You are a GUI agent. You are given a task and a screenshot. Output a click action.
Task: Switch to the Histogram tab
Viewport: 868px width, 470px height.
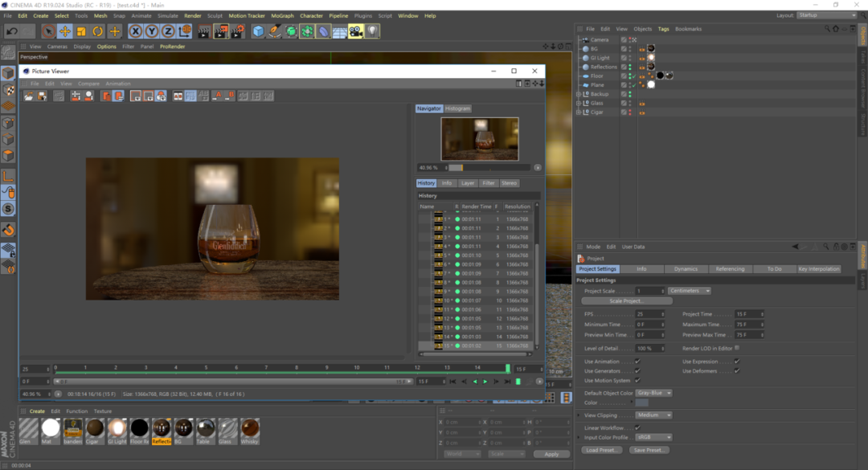click(458, 108)
